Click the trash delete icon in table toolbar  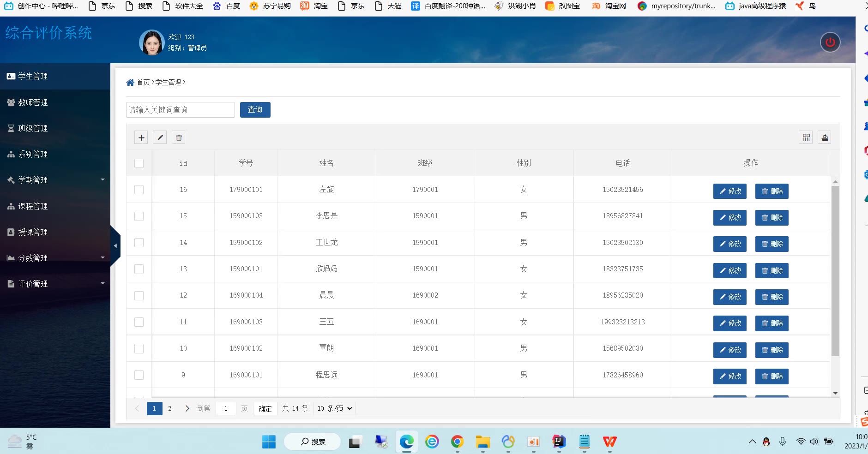click(179, 137)
